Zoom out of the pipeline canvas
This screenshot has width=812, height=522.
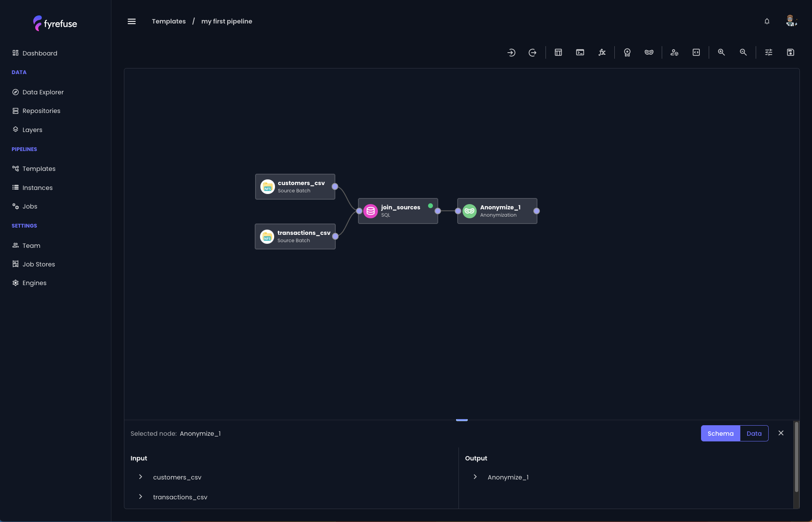(743, 52)
